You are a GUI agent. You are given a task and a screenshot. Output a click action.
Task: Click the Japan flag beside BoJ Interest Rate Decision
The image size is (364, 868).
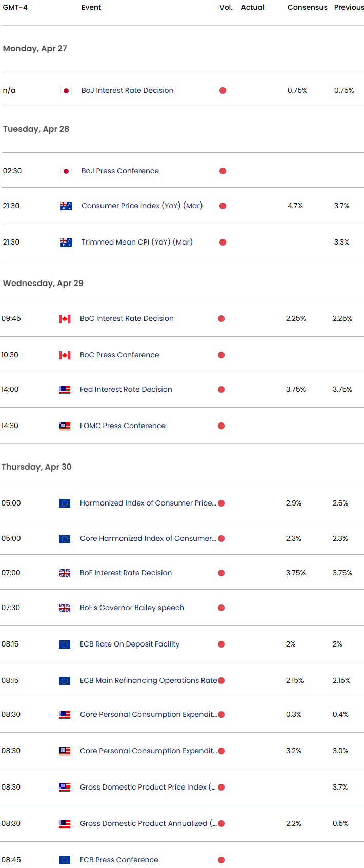point(66,91)
